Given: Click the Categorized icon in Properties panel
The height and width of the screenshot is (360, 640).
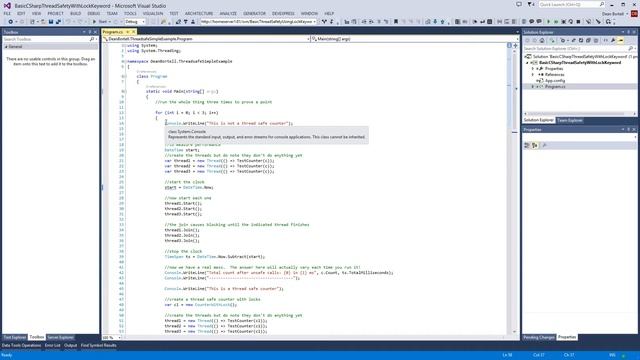Looking at the screenshot, I should (x=527, y=145).
